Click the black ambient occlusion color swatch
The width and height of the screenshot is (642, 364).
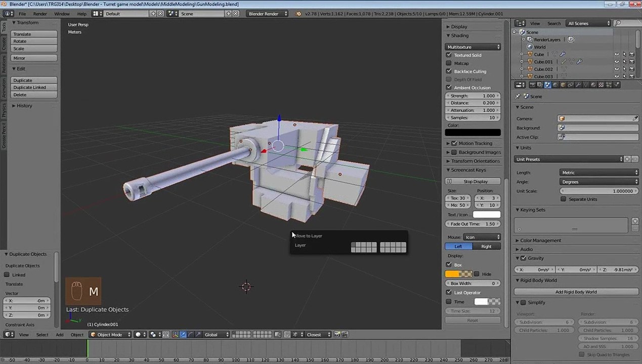(473, 132)
